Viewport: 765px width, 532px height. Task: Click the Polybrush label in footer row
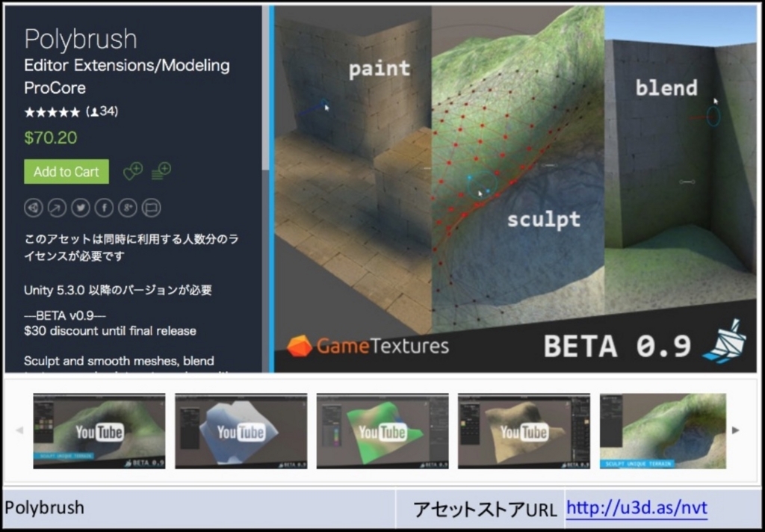44,507
